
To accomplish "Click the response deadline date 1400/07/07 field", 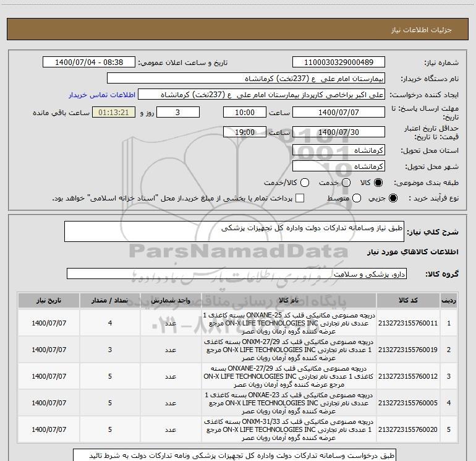I will click(339, 112).
